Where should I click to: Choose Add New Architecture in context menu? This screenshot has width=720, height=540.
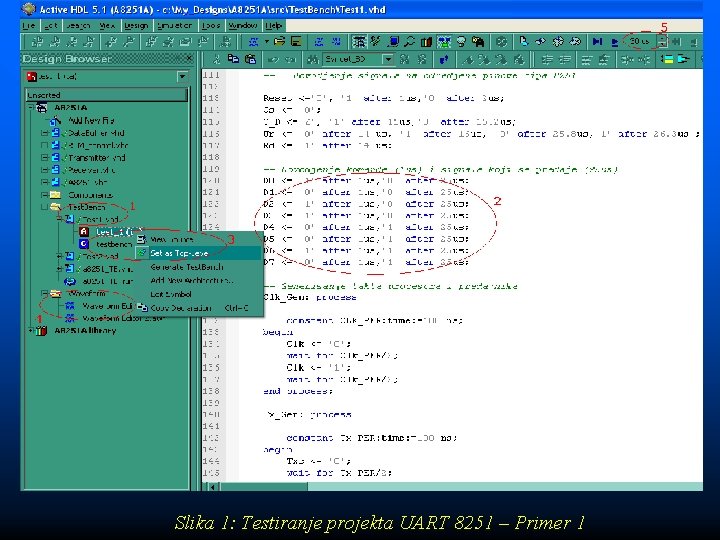(199, 280)
